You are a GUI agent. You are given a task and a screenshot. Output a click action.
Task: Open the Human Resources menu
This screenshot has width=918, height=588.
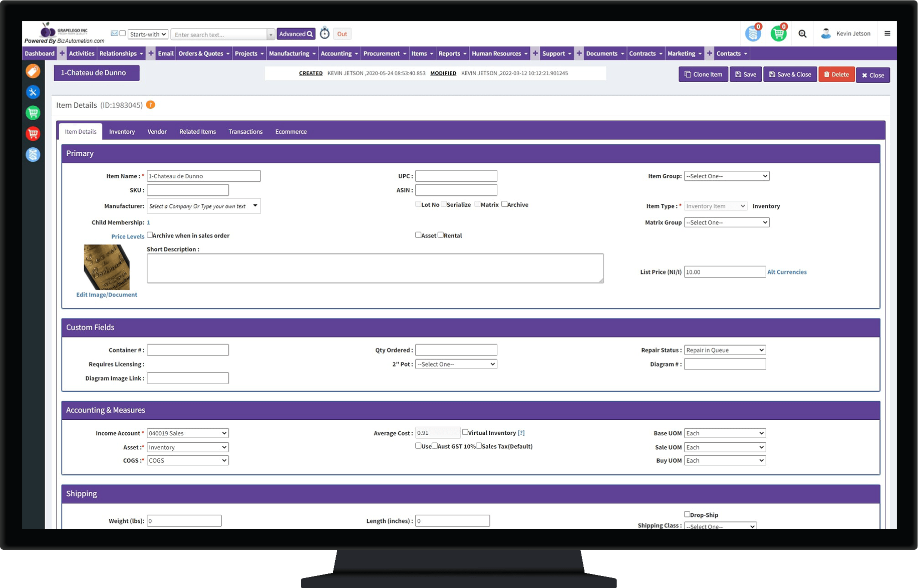[x=500, y=54]
